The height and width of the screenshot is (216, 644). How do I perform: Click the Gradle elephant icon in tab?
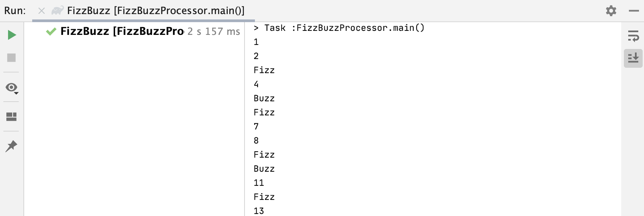[57, 11]
